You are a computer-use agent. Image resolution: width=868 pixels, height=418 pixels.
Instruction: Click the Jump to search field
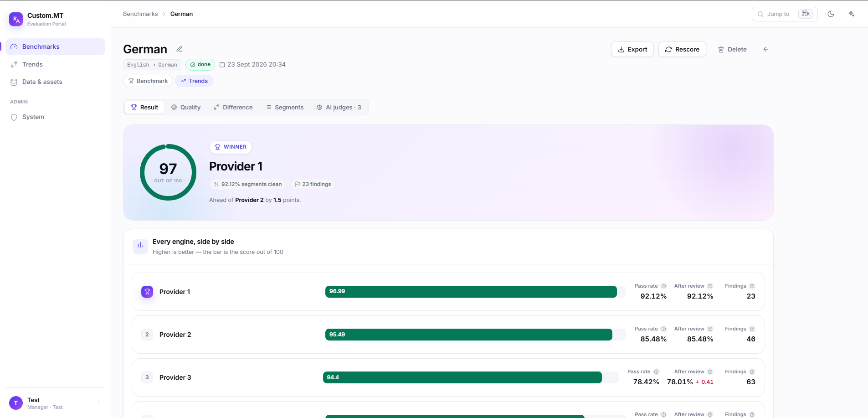point(785,14)
